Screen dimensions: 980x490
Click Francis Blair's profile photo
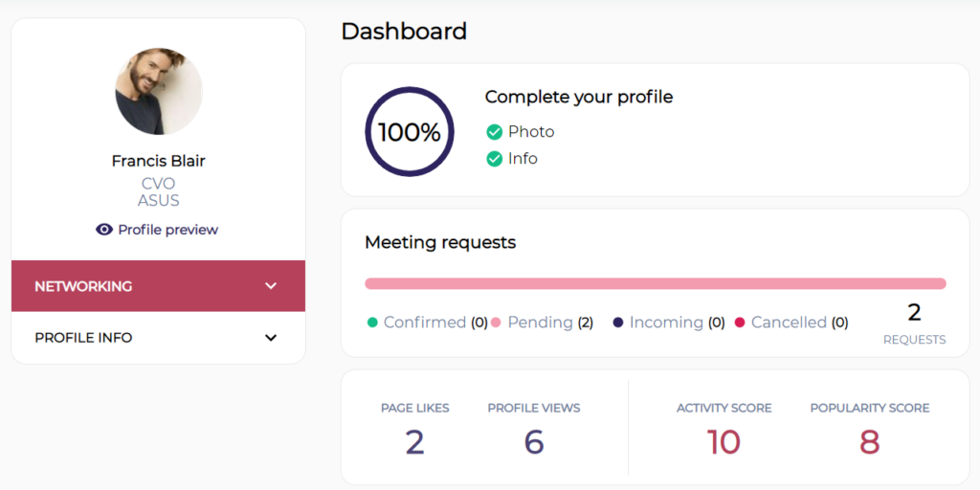point(159,91)
